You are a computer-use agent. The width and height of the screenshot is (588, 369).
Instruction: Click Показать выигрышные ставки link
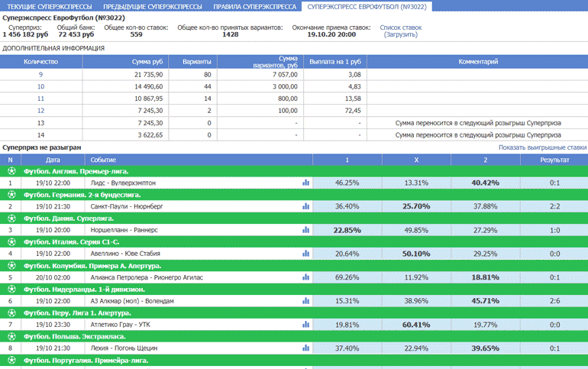pyautogui.click(x=542, y=147)
